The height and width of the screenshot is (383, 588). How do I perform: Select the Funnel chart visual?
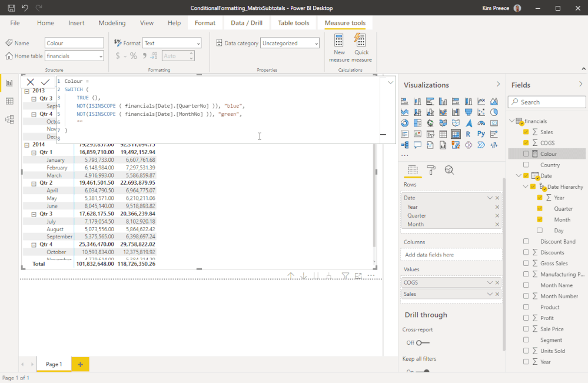pyautogui.click(x=469, y=112)
